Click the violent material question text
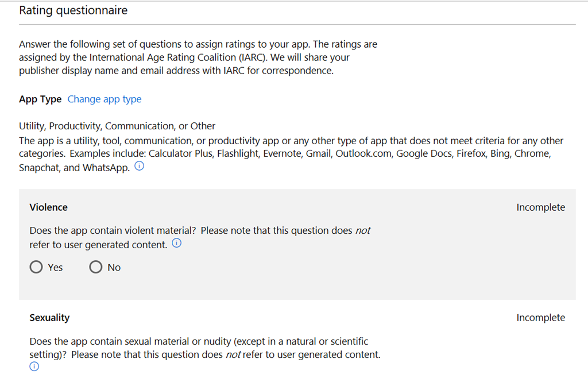Screen dimensions: 588x378 189,230
